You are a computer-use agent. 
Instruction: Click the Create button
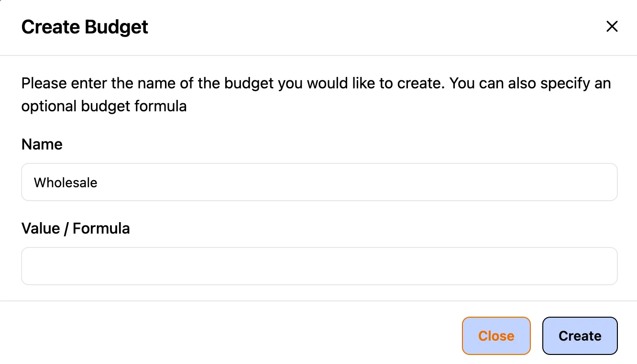580,336
